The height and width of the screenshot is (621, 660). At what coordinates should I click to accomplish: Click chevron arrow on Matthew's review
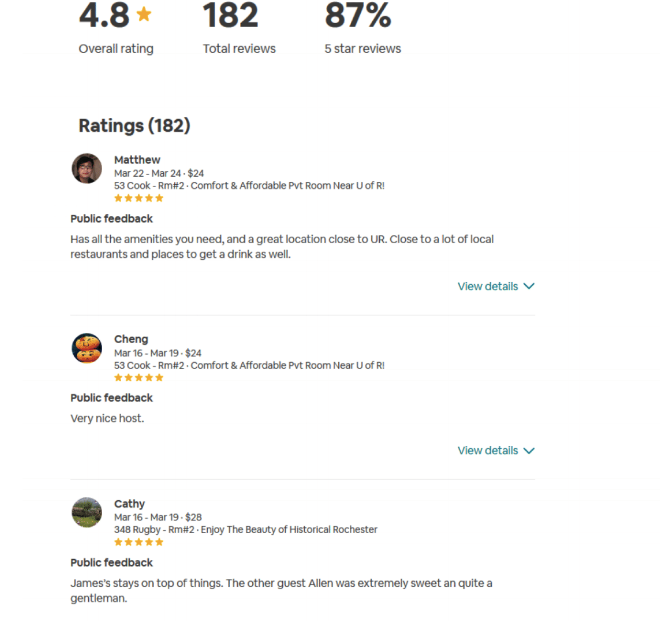pyautogui.click(x=529, y=286)
